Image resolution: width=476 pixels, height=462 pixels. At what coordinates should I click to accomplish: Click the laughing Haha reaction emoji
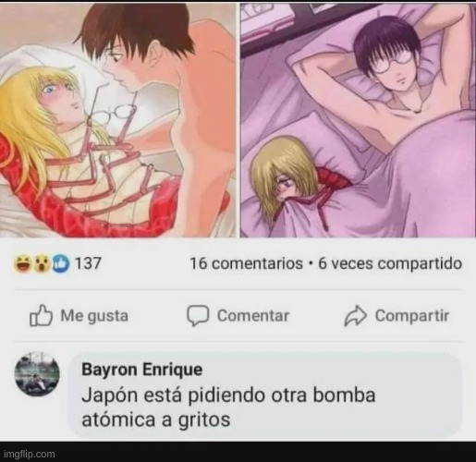coord(22,264)
